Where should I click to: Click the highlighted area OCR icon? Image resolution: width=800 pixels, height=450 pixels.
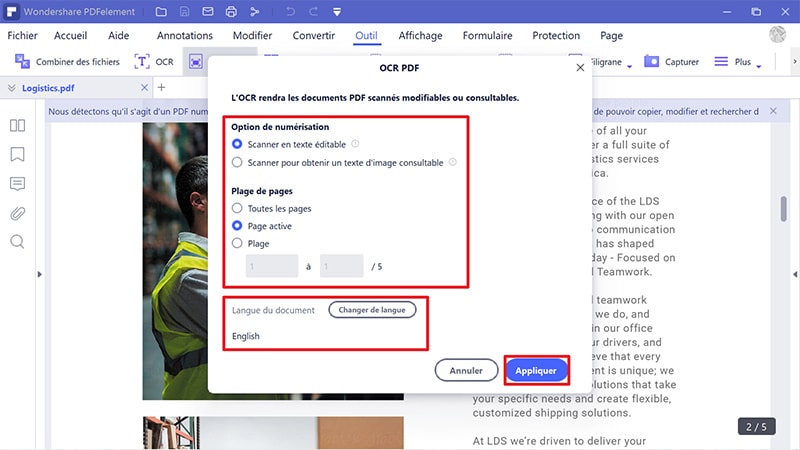[195, 62]
